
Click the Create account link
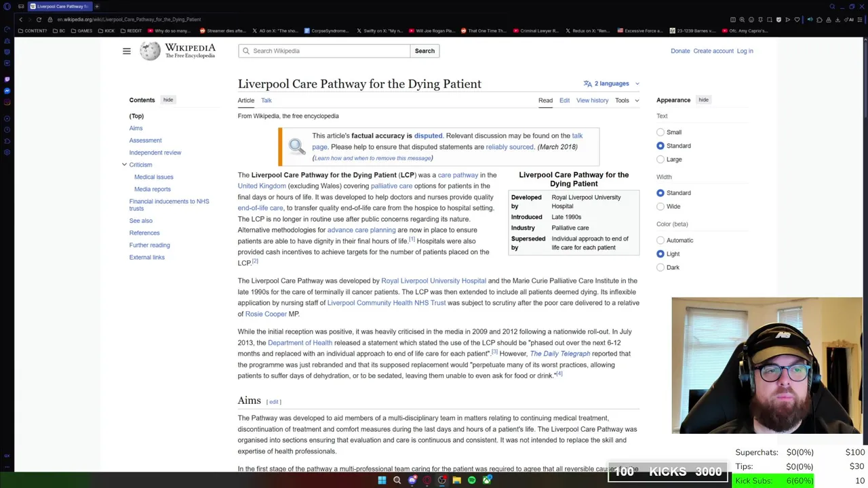click(x=713, y=51)
